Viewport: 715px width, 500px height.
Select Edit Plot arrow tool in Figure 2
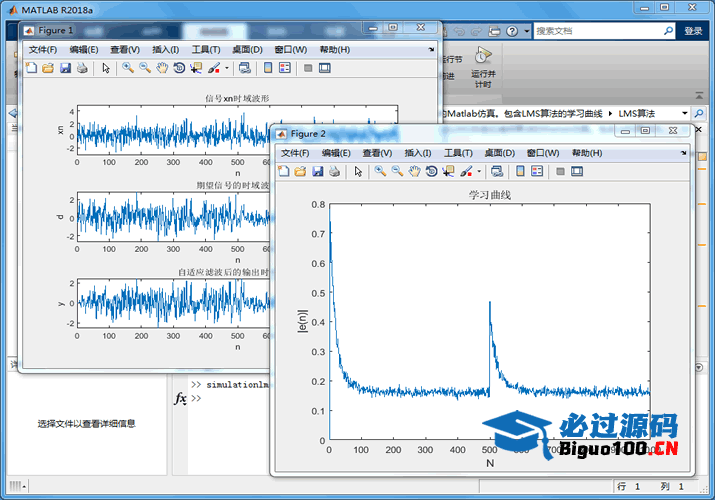point(358,171)
